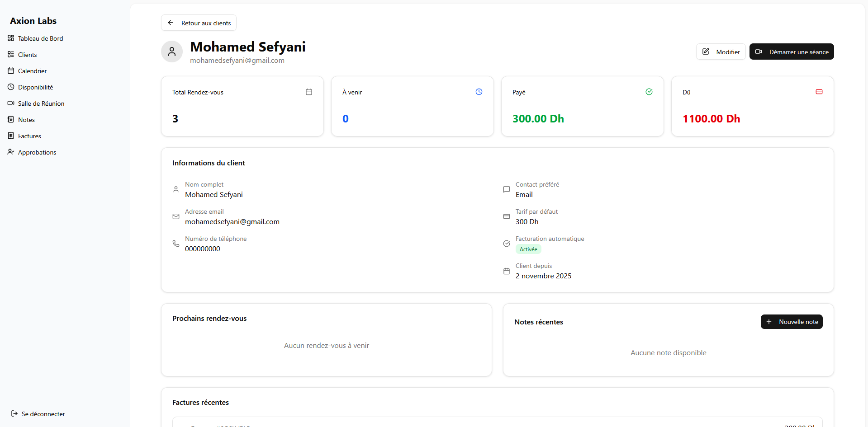868x427 pixels.
Task: Click the Modifier button
Action: (x=721, y=51)
